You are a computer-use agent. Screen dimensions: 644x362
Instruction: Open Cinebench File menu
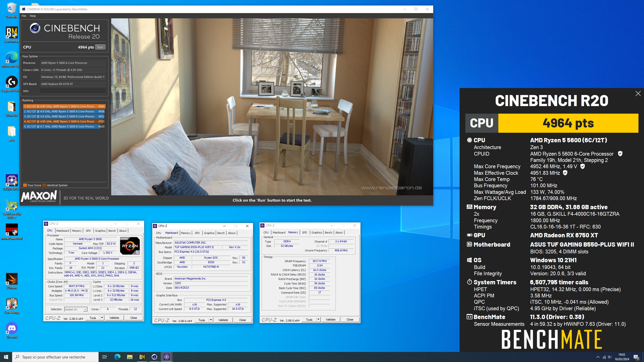click(x=24, y=16)
